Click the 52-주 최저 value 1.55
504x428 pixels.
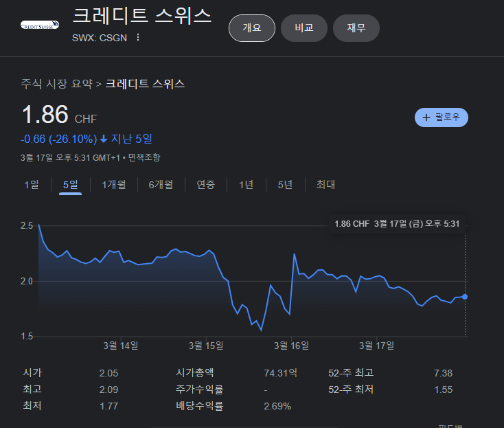443,390
